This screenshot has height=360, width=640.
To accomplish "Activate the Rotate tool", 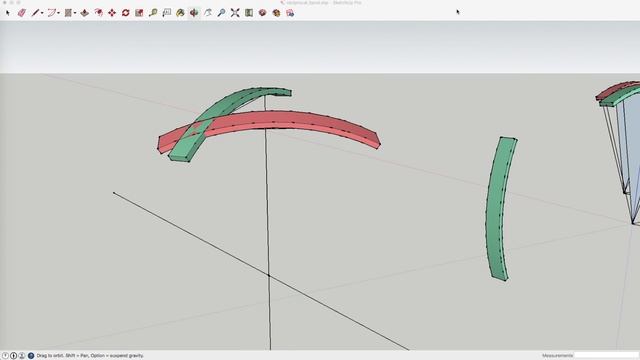I will point(126,13).
